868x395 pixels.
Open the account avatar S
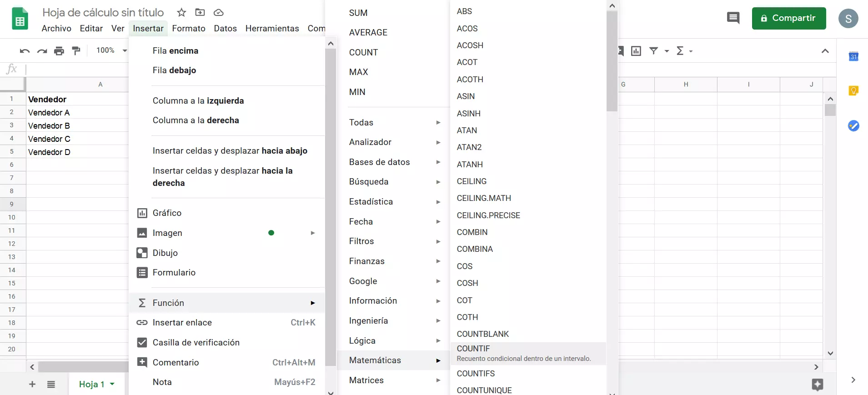[848, 19]
